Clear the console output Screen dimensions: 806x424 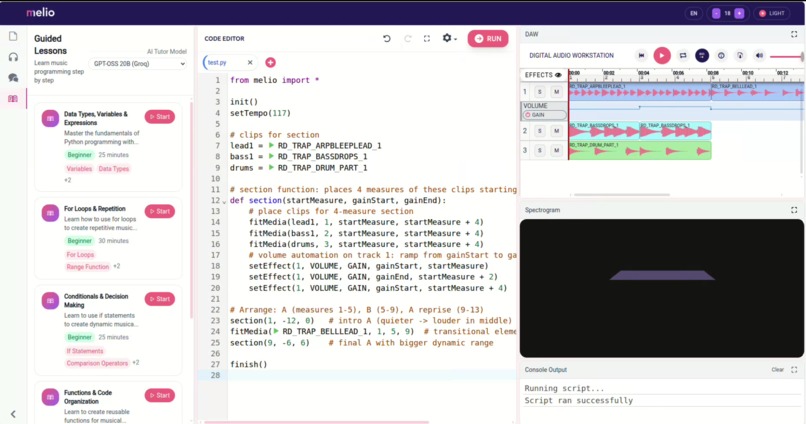777,370
